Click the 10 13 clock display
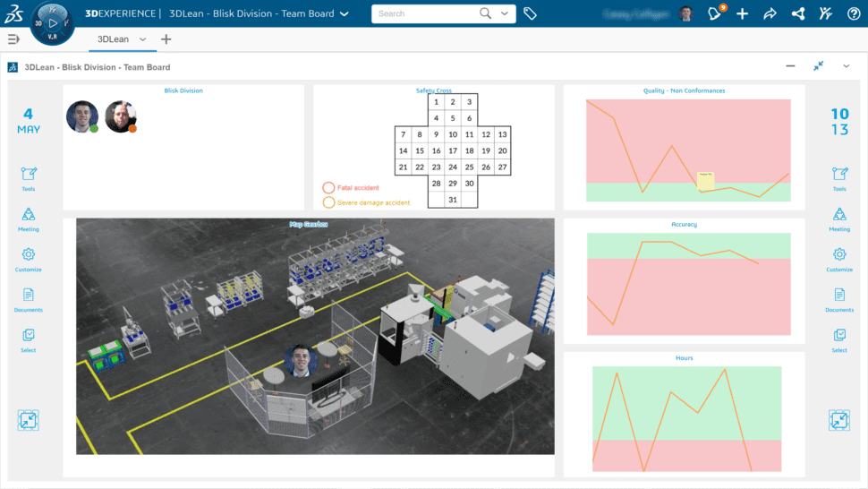This screenshot has height=489, width=868. point(839,121)
